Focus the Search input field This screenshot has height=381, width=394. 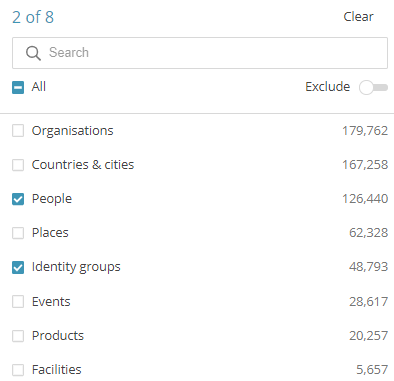point(200,53)
